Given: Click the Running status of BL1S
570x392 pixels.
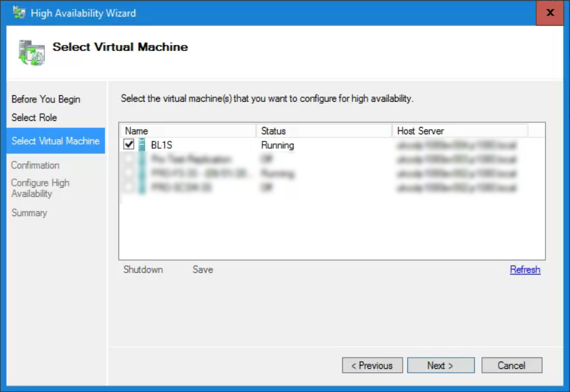Looking at the screenshot, I should pos(278,145).
